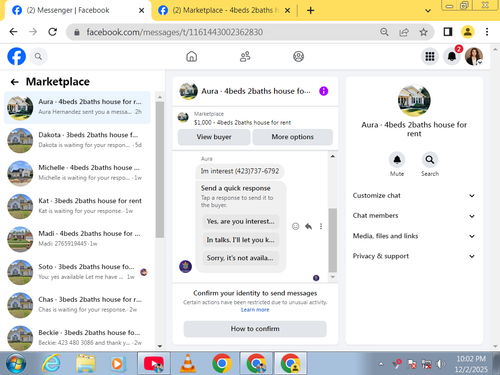Open the Chrome profile avatar icon
The width and height of the screenshot is (500, 375).
[x=468, y=32]
